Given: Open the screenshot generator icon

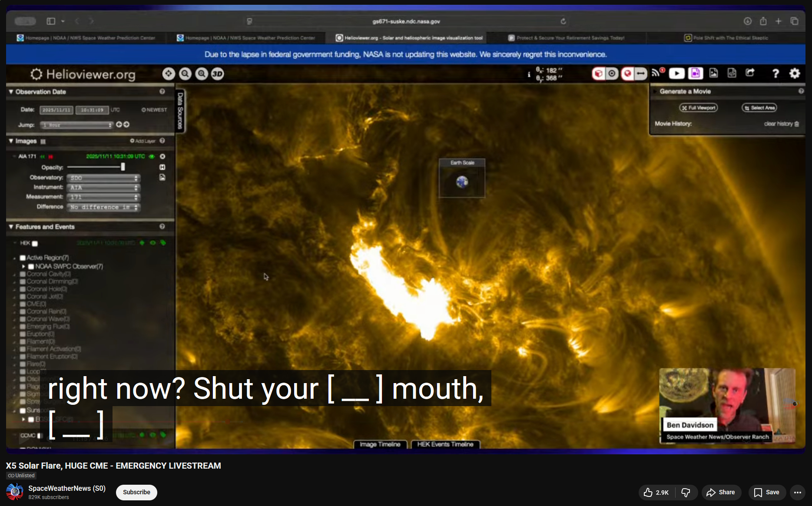Looking at the screenshot, I should click(713, 73).
